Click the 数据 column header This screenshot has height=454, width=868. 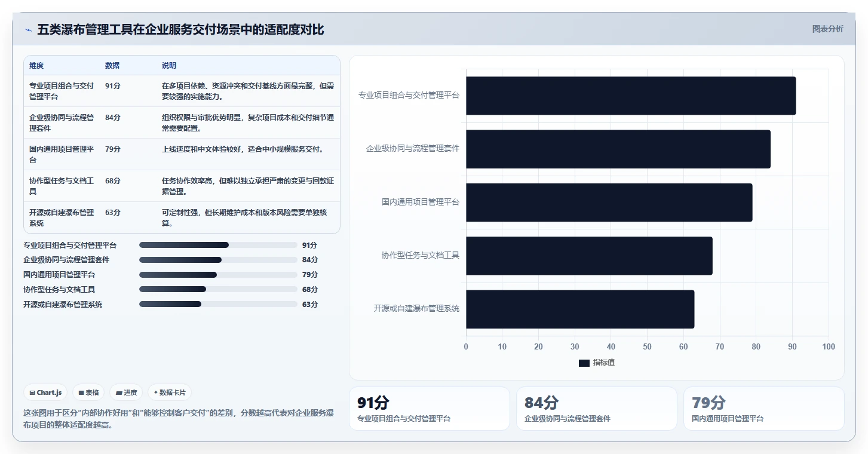pos(112,66)
